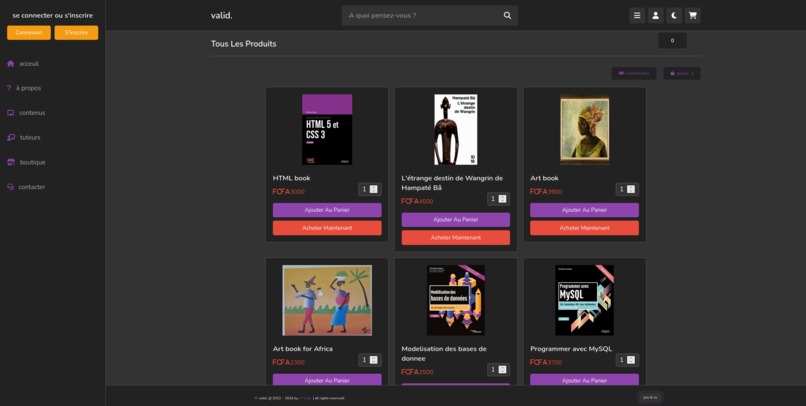Click the screen icon beside contenus

point(10,113)
